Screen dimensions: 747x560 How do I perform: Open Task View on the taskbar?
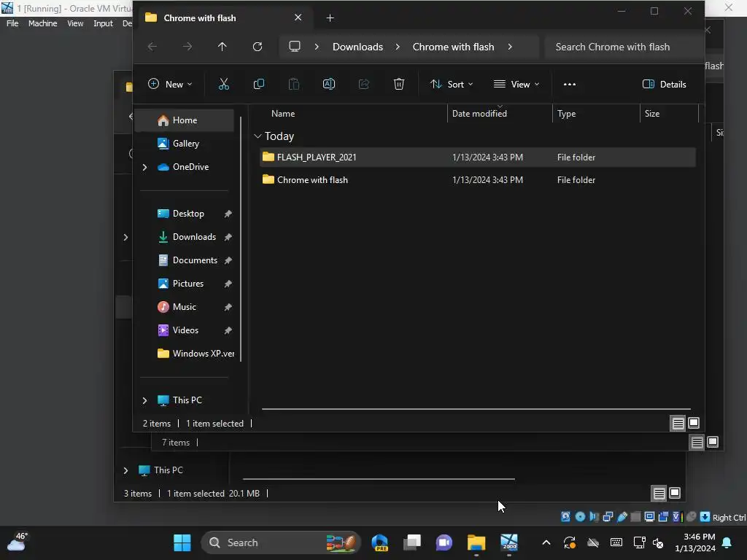(x=412, y=542)
